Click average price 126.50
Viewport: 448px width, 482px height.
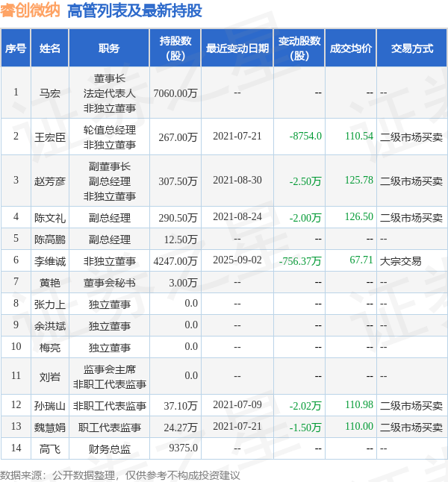[358, 216]
